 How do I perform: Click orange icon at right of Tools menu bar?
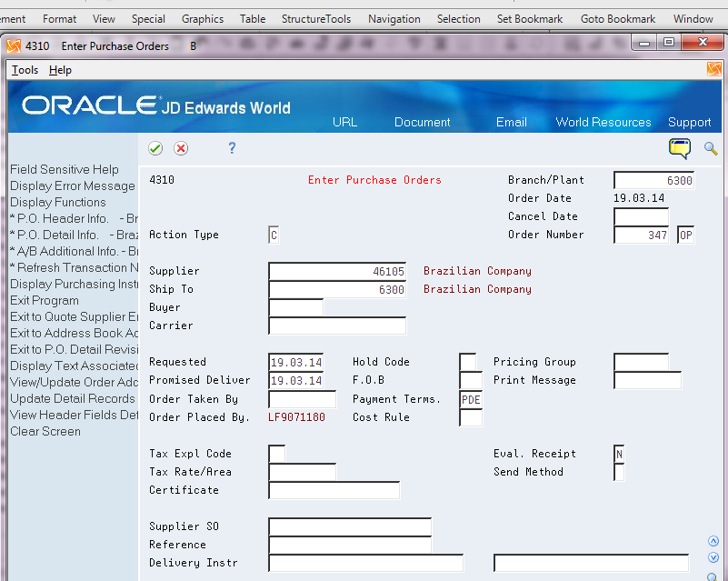coord(714,69)
